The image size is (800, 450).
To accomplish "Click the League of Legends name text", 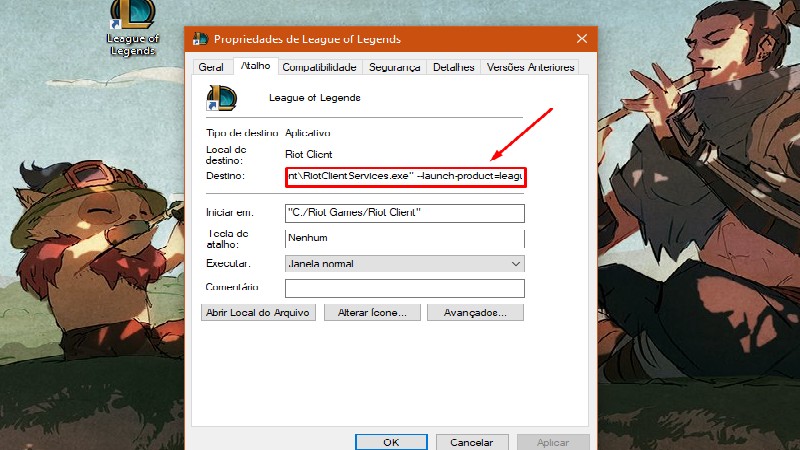I will [315, 98].
